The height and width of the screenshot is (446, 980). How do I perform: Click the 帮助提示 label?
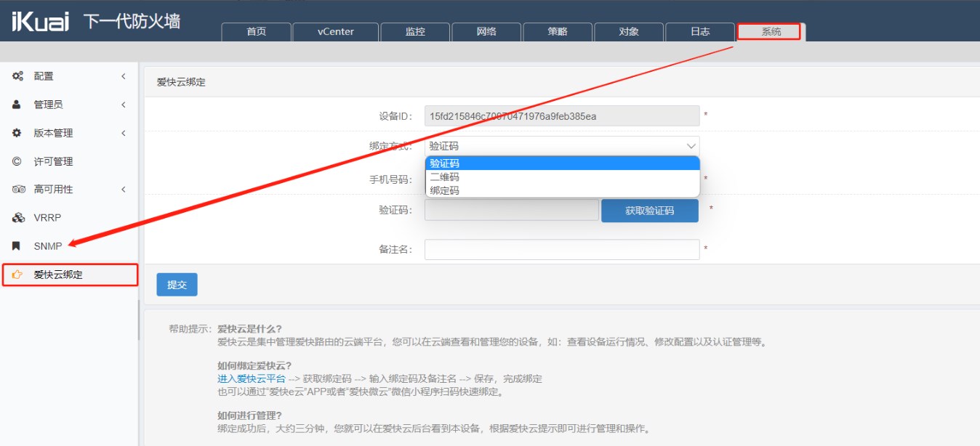(x=191, y=329)
